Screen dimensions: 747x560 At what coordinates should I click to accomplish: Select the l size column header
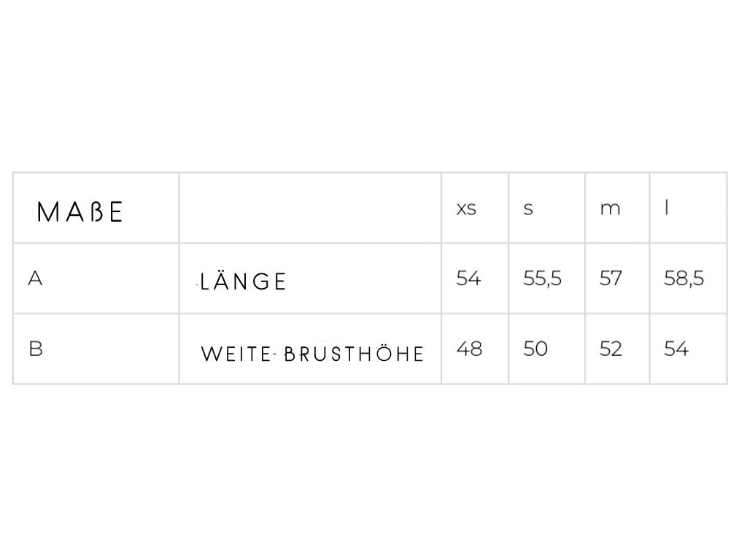pyautogui.click(x=667, y=208)
